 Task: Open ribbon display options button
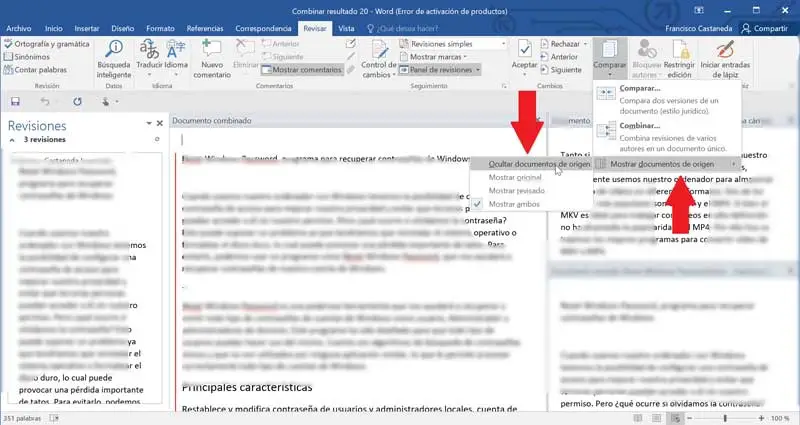[698, 10]
